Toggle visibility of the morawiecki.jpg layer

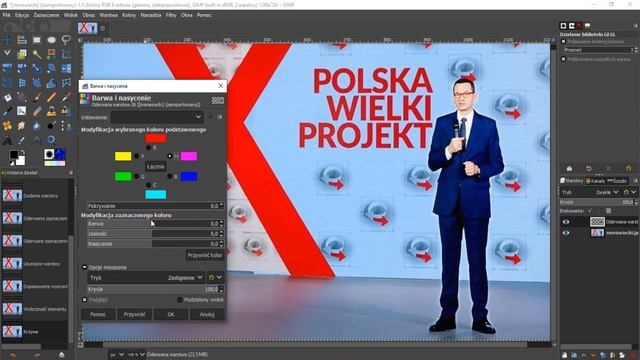(566, 233)
